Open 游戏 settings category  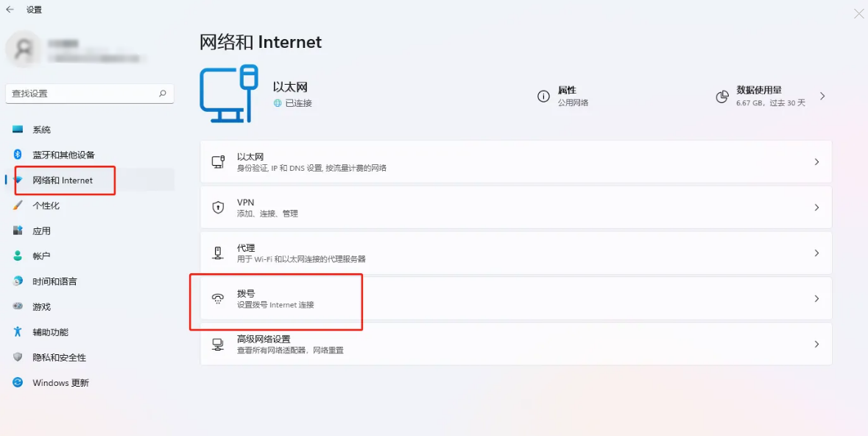[x=90, y=306]
